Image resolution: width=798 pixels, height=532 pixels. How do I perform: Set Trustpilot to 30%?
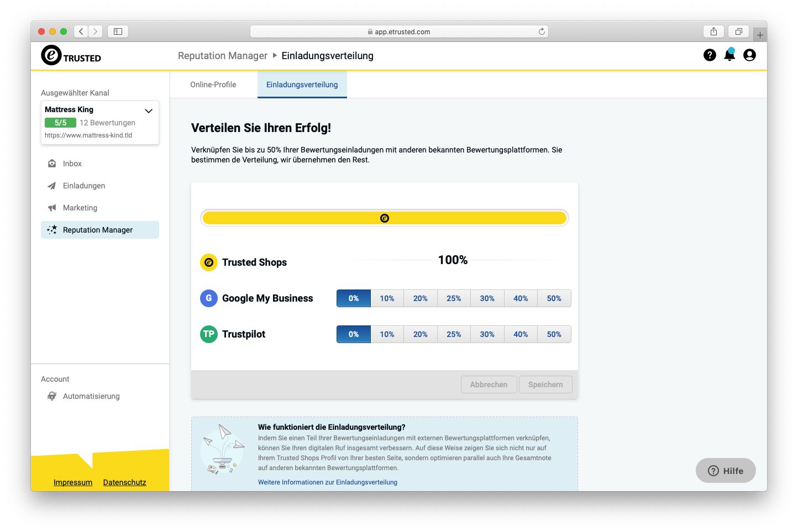(487, 334)
